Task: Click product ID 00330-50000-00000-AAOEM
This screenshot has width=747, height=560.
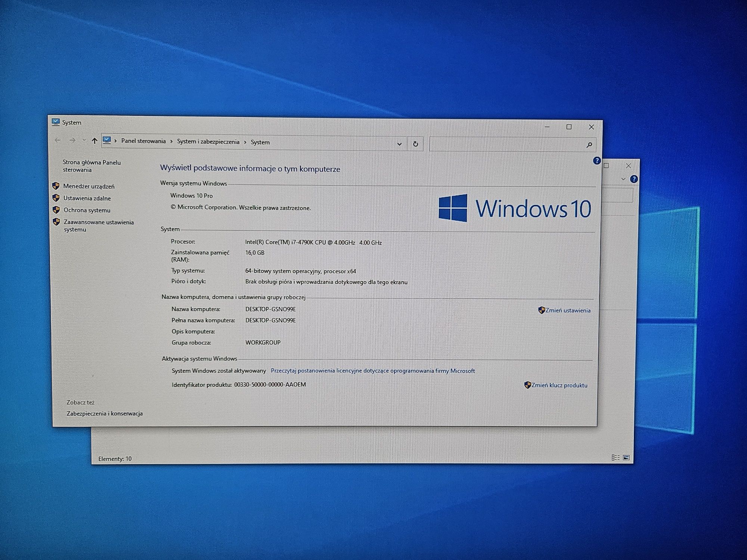Action: click(270, 385)
